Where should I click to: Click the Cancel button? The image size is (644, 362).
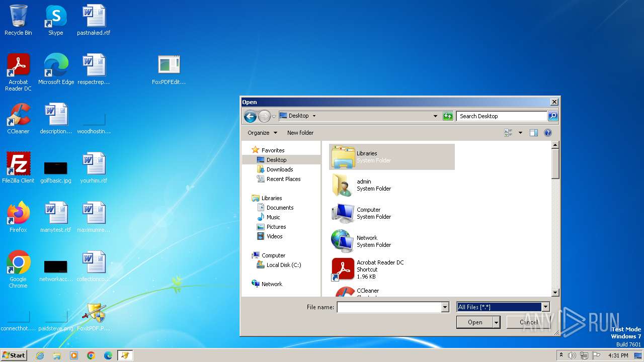(x=528, y=322)
